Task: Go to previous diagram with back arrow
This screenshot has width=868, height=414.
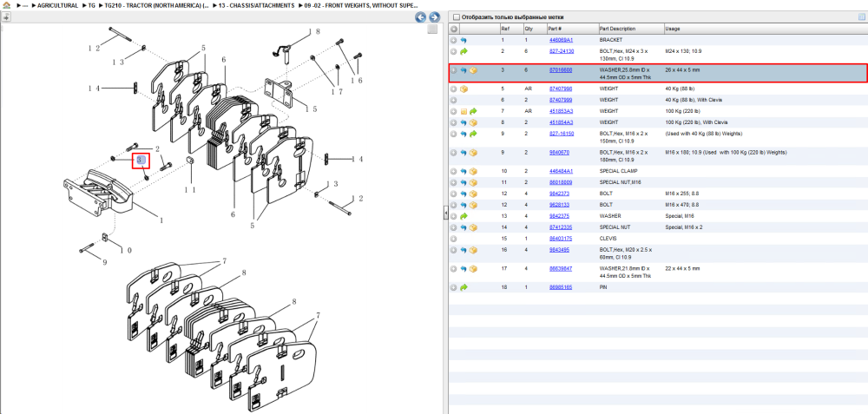Action: pyautogui.click(x=421, y=17)
